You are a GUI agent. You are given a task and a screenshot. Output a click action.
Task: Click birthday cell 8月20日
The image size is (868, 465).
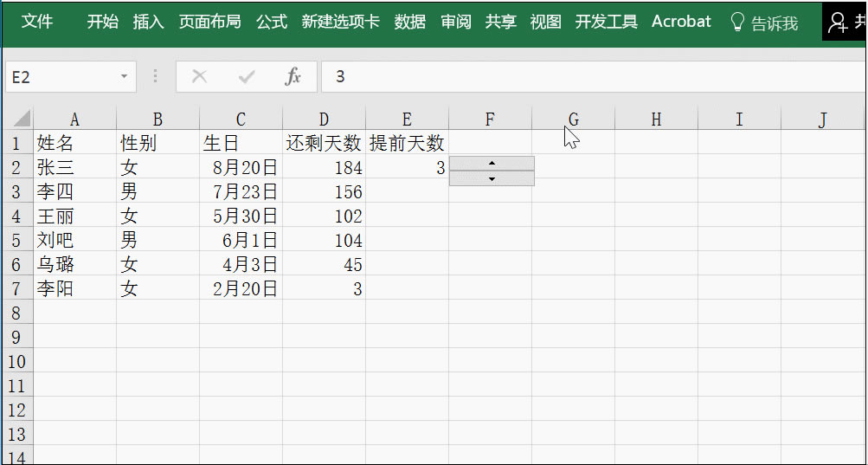(x=241, y=167)
